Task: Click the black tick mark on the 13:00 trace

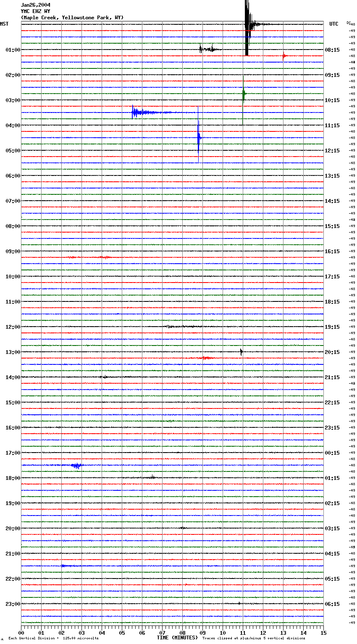Action: click(241, 352)
